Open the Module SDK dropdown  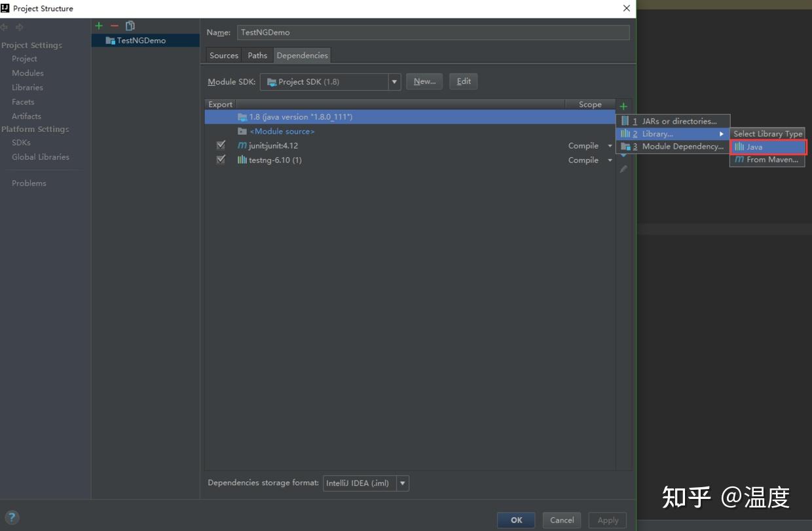(394, 81)
